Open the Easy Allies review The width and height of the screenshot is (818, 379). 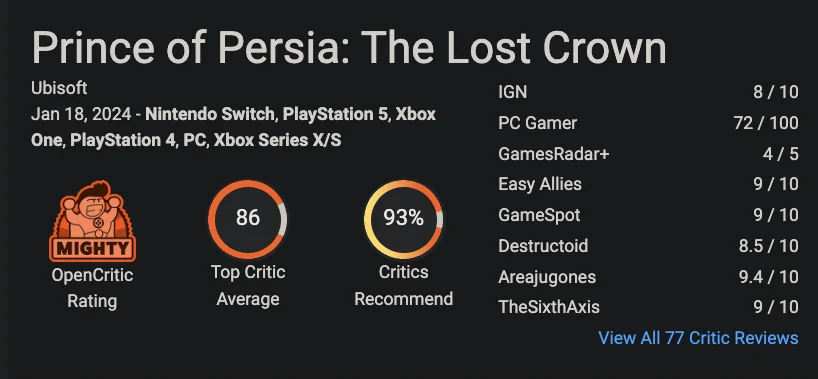coord(648,184)
